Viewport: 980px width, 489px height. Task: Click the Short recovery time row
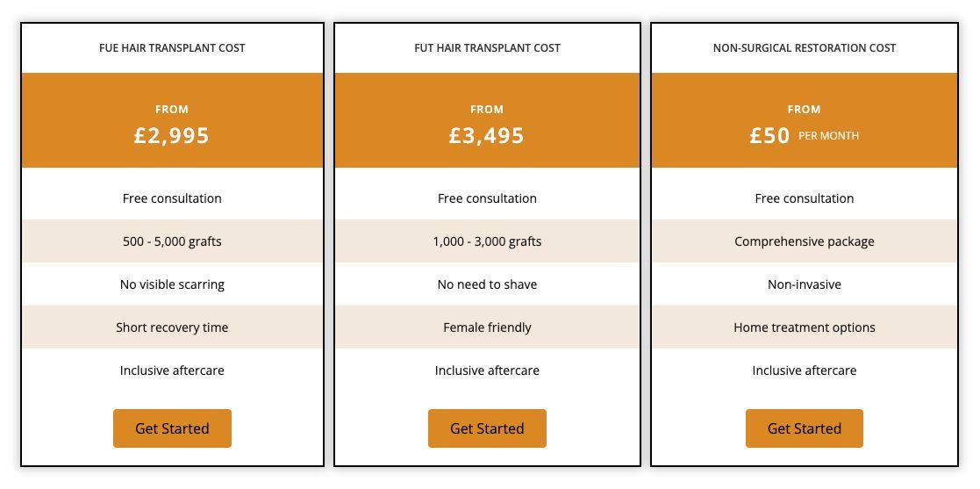[172, 327]
